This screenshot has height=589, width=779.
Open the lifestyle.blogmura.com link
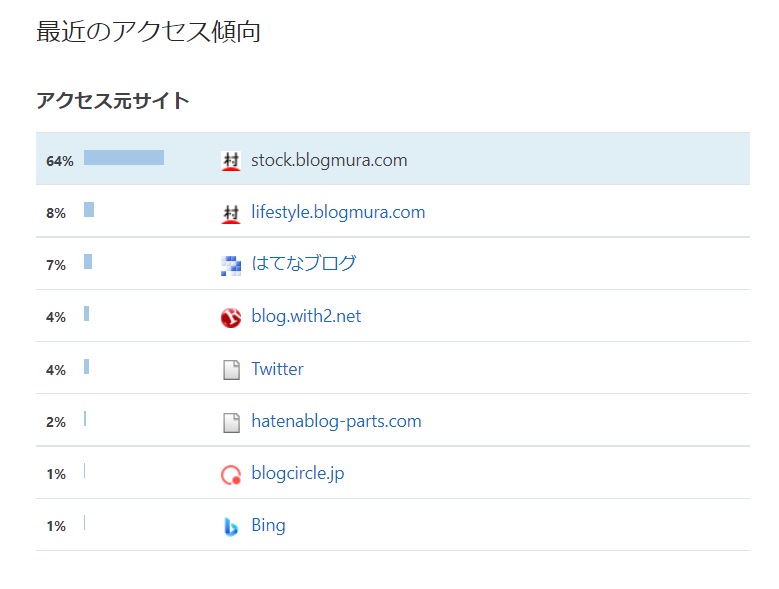click(x=338, y=213)
